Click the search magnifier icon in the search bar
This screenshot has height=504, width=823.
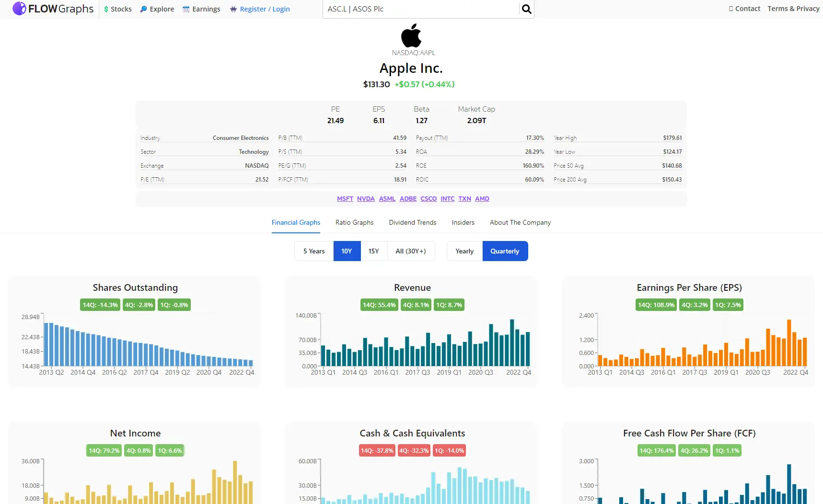pos(526,9)
